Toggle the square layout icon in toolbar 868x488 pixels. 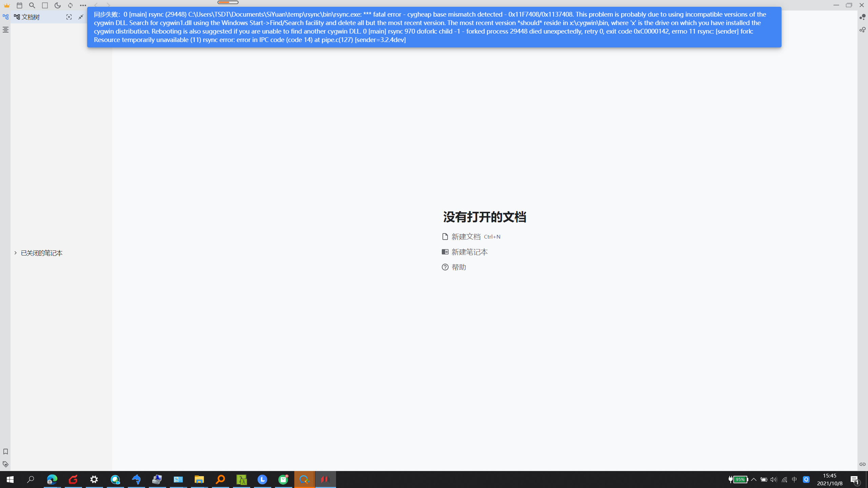click(x=45, y=5)
